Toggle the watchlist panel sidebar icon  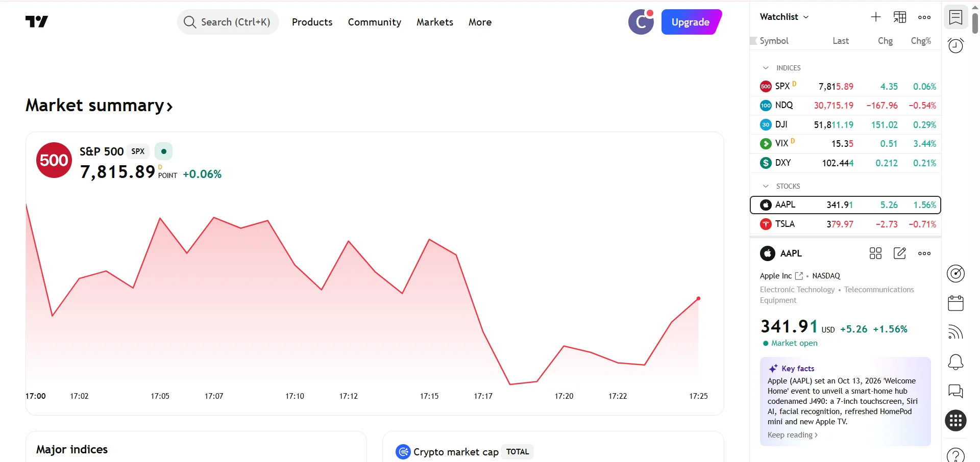coord(955,17)
